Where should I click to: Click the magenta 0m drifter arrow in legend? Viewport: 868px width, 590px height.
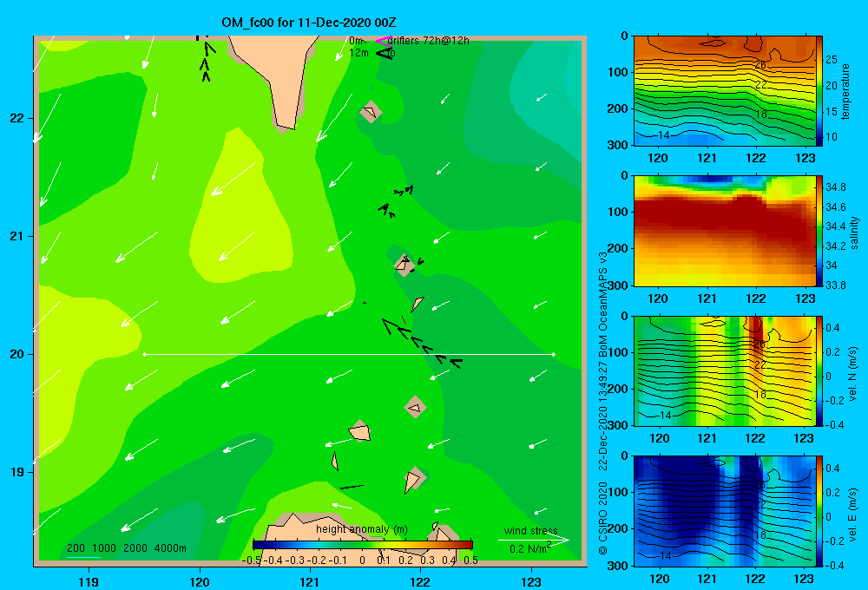(x=383, y=41)
